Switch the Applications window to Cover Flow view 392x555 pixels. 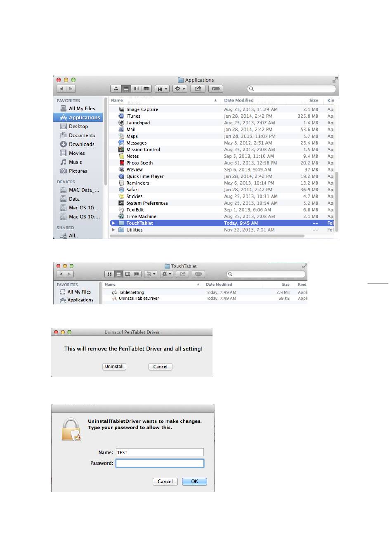pyautogui.click(x=146, y=88)
